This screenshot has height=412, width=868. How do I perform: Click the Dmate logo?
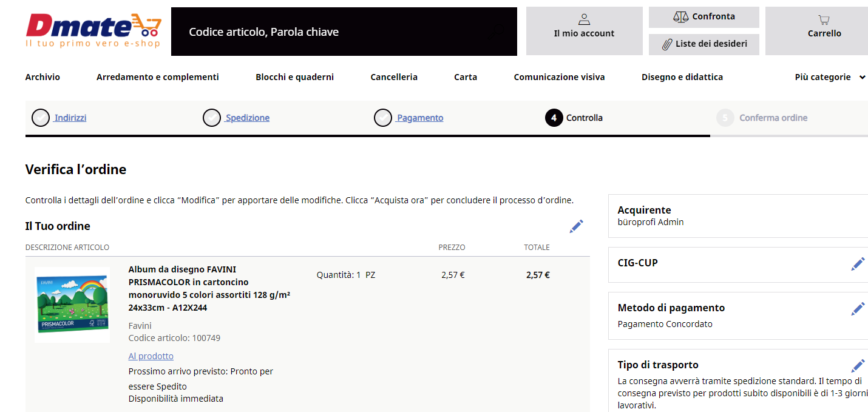(94, 31)
